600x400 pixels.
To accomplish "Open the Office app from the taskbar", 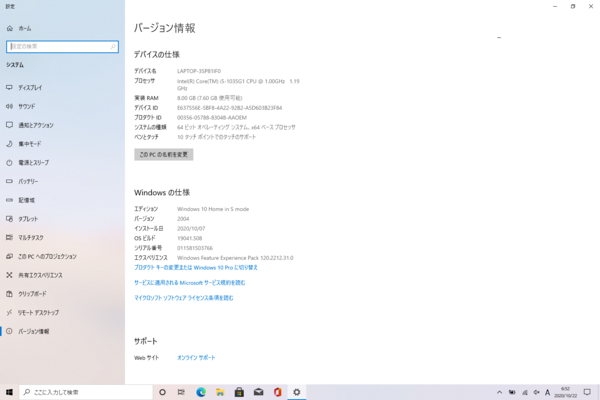I will point(277,392).
